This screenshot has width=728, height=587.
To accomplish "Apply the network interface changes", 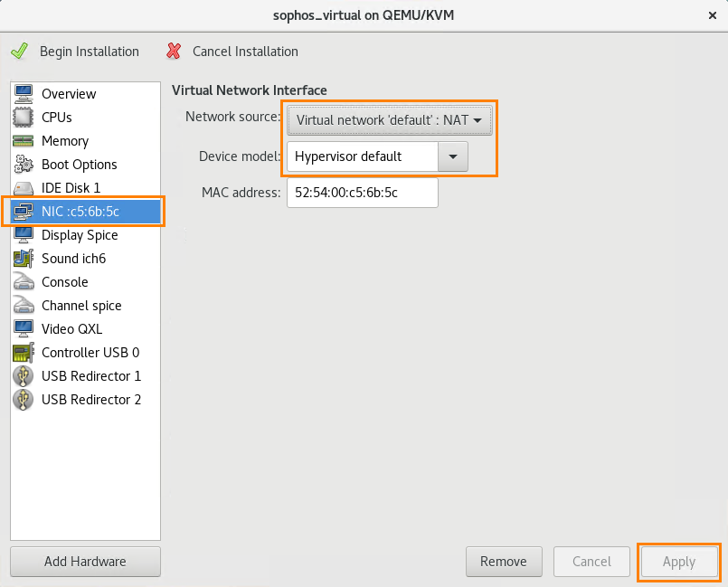I will click(678, 561).
